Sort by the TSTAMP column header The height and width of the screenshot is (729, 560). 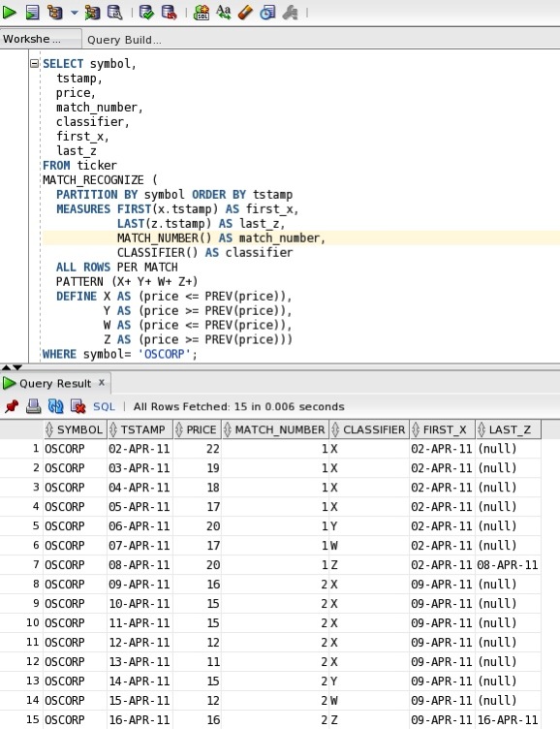[x=140, y=429]
